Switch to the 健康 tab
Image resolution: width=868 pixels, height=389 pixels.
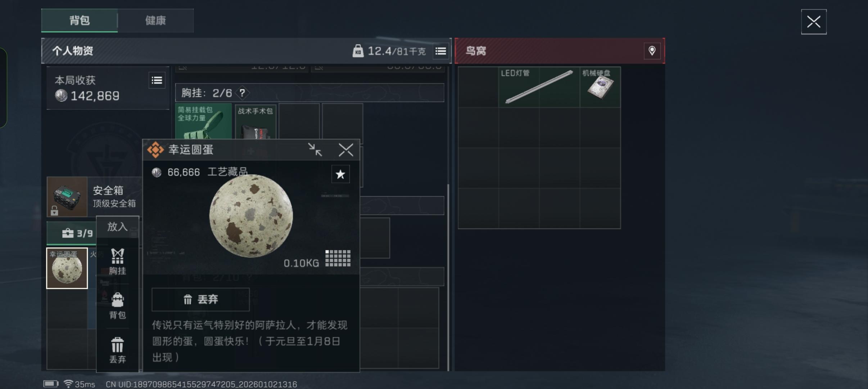pyautogui.click(x=155, y=21)
